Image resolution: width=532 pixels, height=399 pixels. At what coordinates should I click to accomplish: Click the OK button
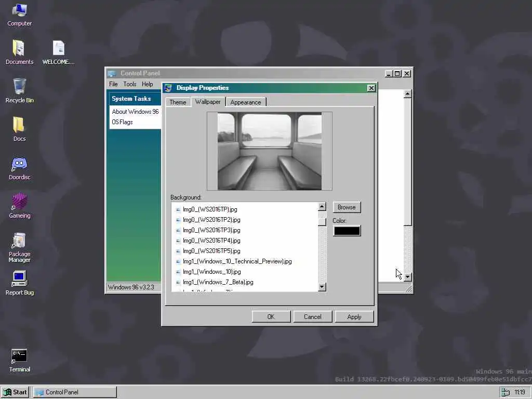(271, 316)
